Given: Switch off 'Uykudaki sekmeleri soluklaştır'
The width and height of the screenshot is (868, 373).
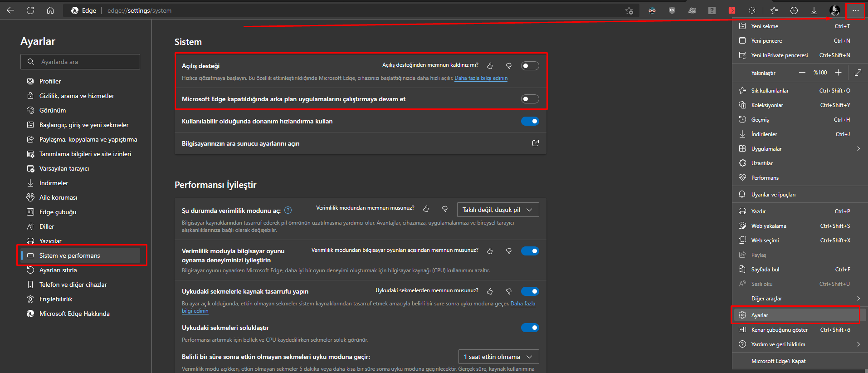Looking at the screenshot, I should 530,328.
